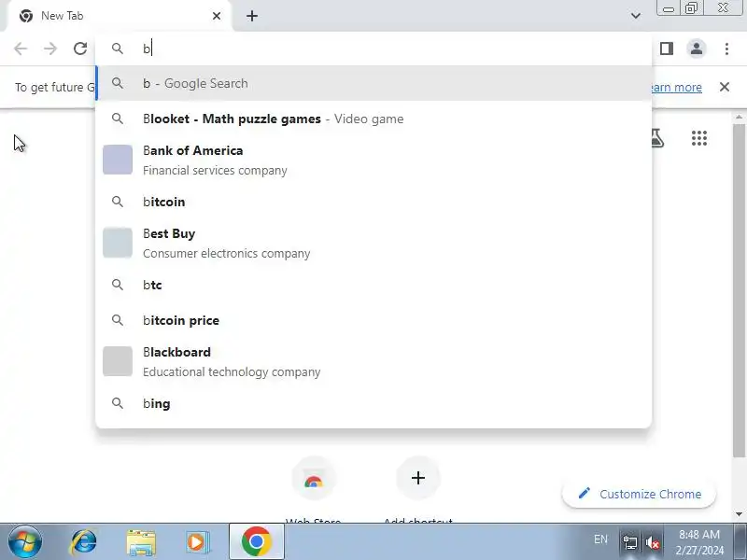Image resolution: width=747 pixels, height=560 pixels.
Task: Click the Best Buy thumbnail image
Action: [x=118, y=243]
